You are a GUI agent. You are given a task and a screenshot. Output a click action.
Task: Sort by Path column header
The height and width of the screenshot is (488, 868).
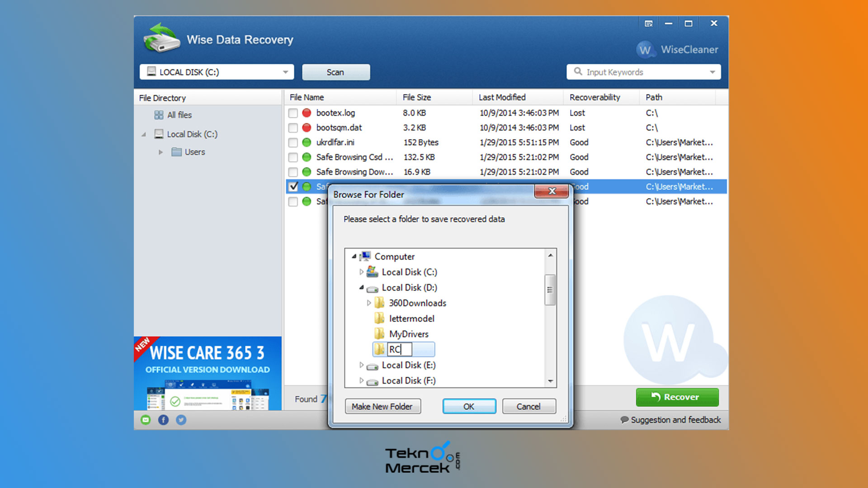[x=677, y=97]
